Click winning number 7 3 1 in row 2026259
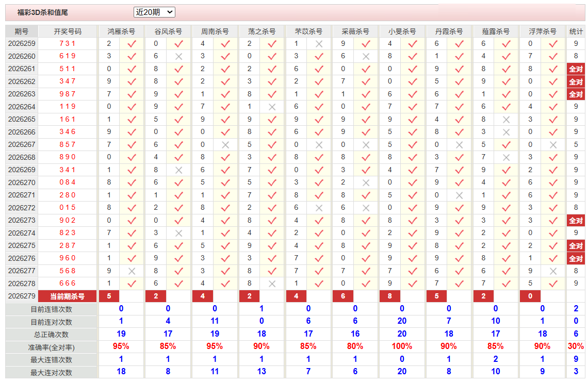 tap(68, 43)
